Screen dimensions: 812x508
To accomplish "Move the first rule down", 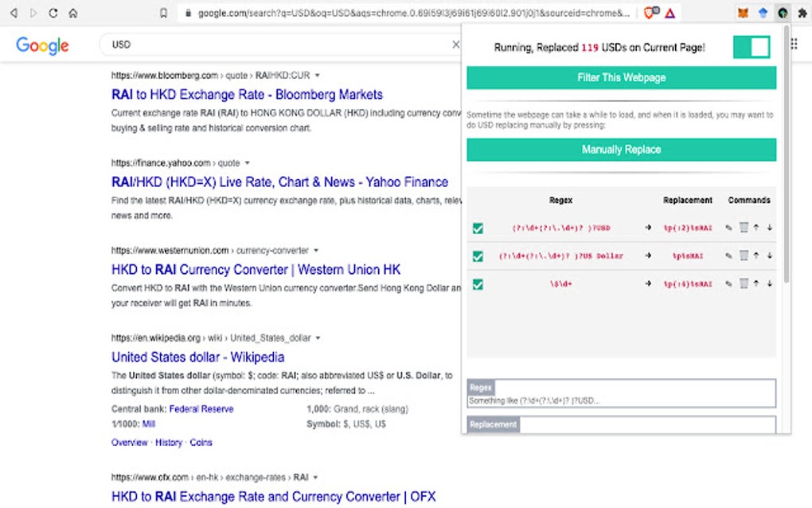I will (768, 228).
